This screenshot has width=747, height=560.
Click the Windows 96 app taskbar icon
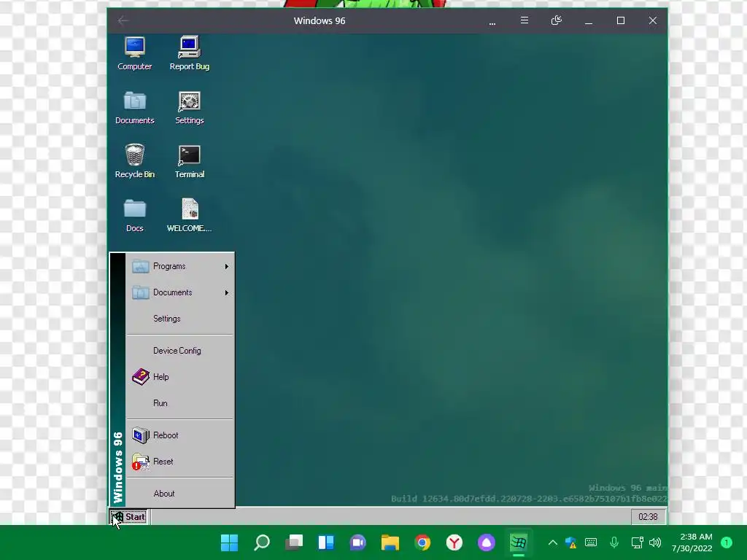tap(519, 542)
